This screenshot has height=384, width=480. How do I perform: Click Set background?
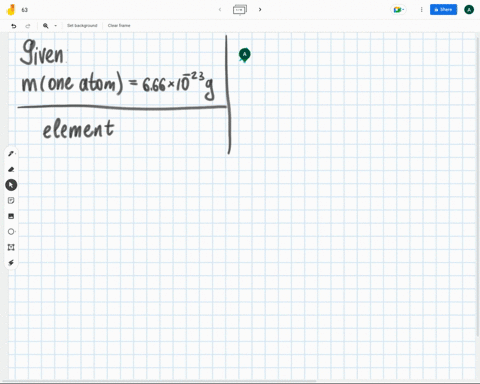coord(82,26)
